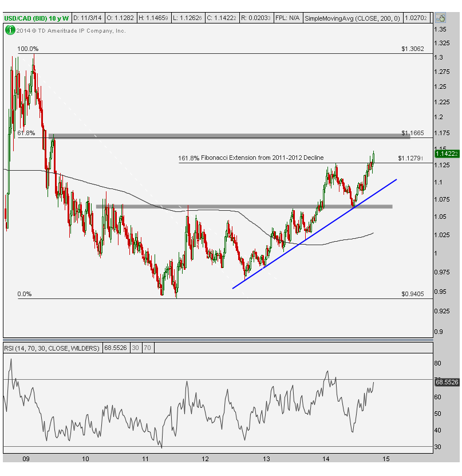Click the $1.12791 extension price label
Screen dimensions: 462x476
tap(410, 158)
